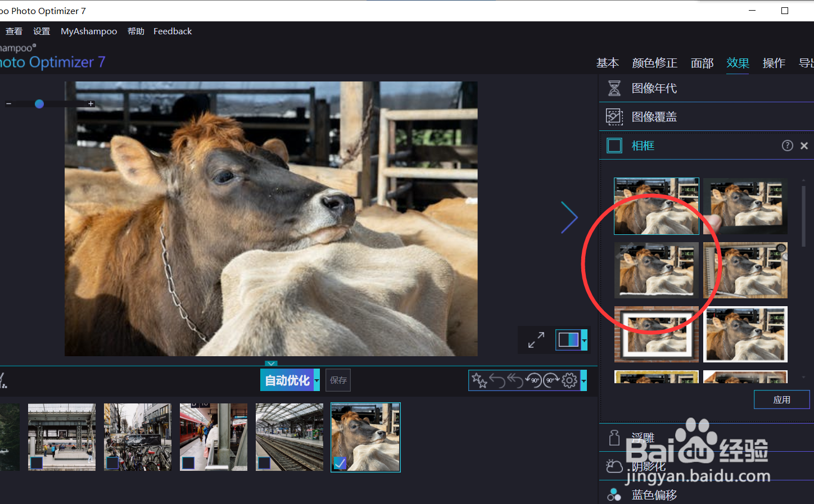Open the 设置 menu
This screenshot has height=504, width=814.
tap(42, 31)
